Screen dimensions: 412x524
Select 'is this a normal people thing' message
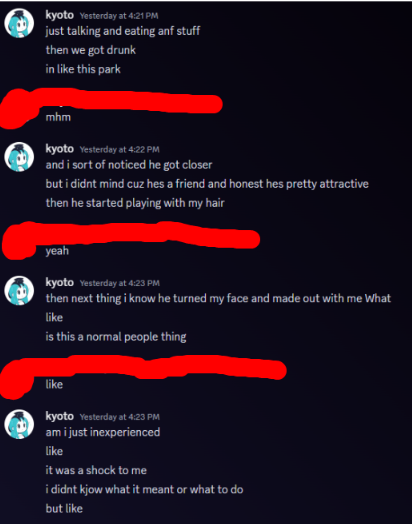pyautogui.click(x=116, y=337)
